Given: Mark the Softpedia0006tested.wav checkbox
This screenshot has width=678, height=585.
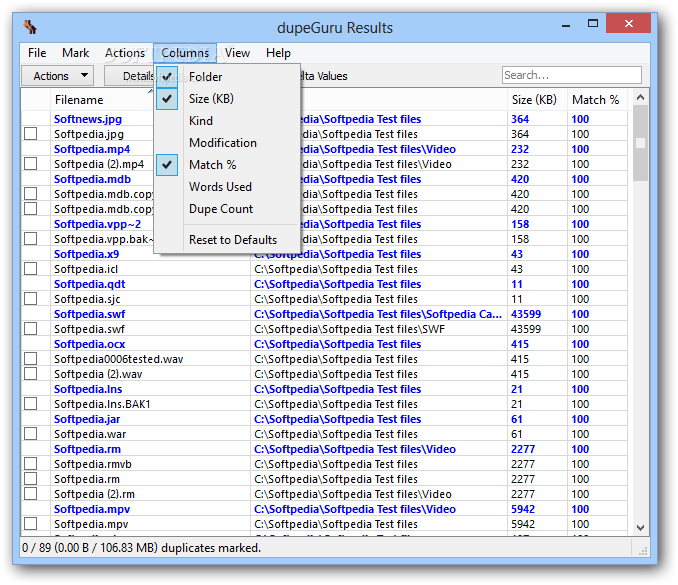Looking at the screenshot, I should (31, 358).
